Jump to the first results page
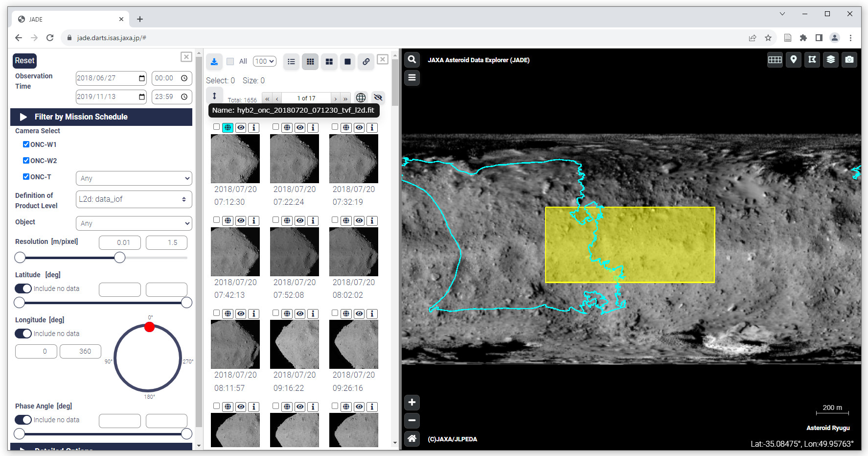This screenshot has width=868, height=456. pos(267,98)
